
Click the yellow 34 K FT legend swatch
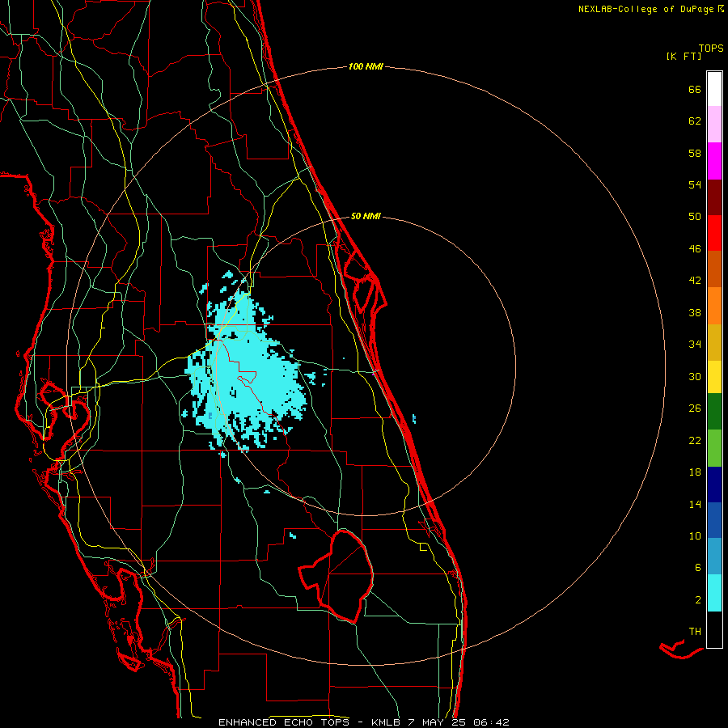point(714,377)
